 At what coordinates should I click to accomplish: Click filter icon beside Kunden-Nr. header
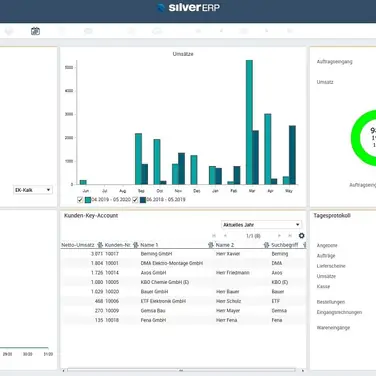click(x=135, y=245)
